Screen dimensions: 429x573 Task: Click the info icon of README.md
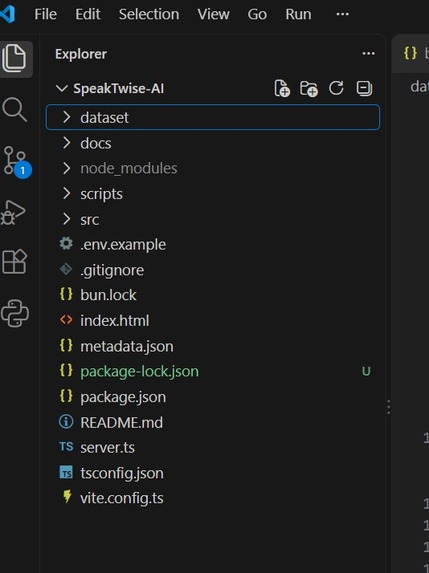66,422
